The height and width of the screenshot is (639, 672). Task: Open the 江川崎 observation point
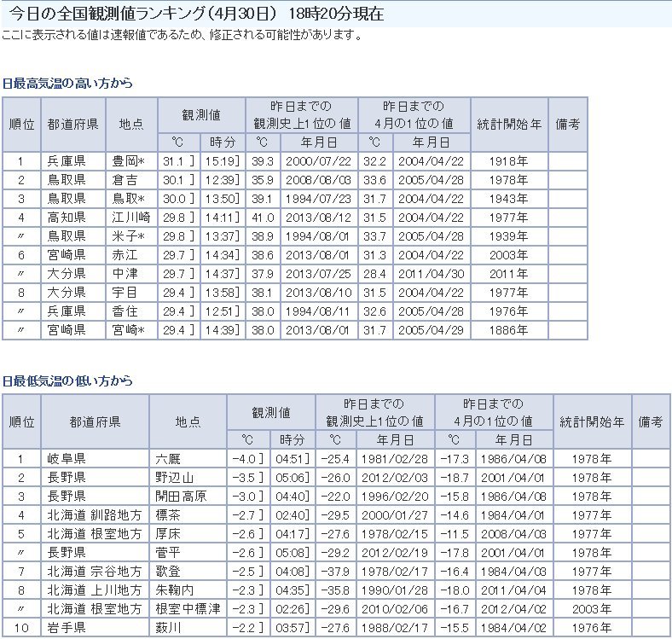pos(130,218)
